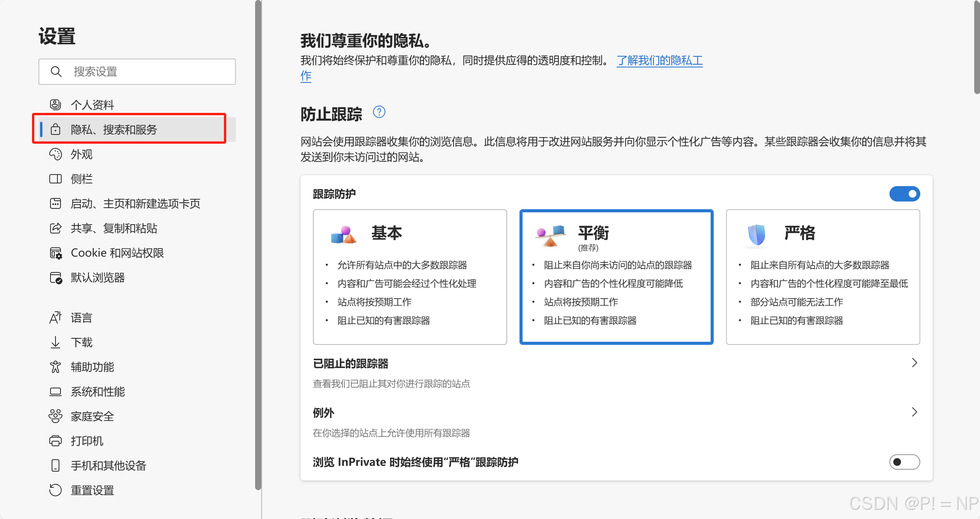Click the 下载 download arrow icon
This screenshot has height=519, width=980.
[x=55, y=342]
